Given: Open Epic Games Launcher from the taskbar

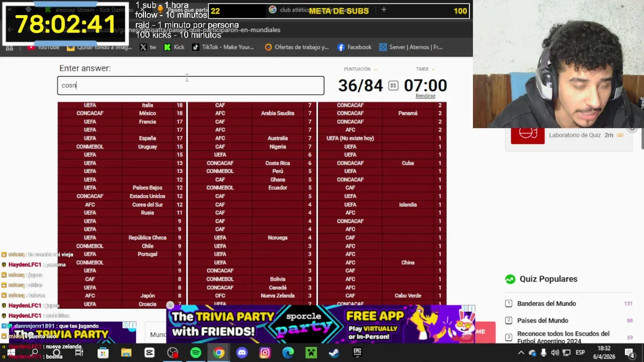Looking at the screenshot, I should [x=358, y=353].
